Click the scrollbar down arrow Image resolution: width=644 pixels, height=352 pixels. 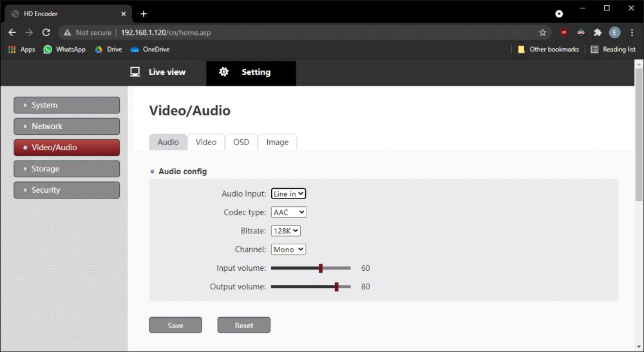pos(639,347)
